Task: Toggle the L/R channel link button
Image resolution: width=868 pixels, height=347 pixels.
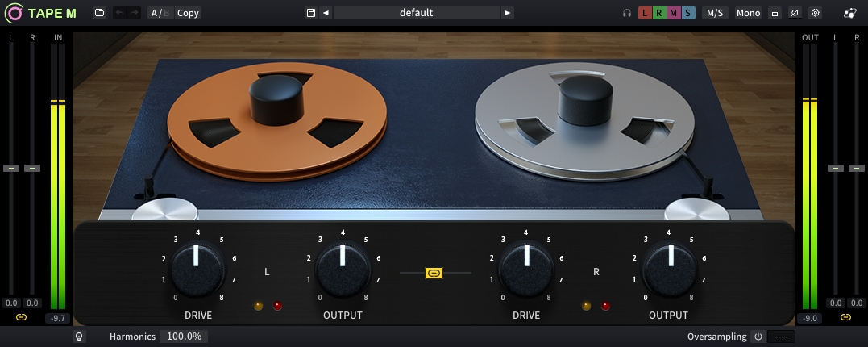Action: (434, 273)
